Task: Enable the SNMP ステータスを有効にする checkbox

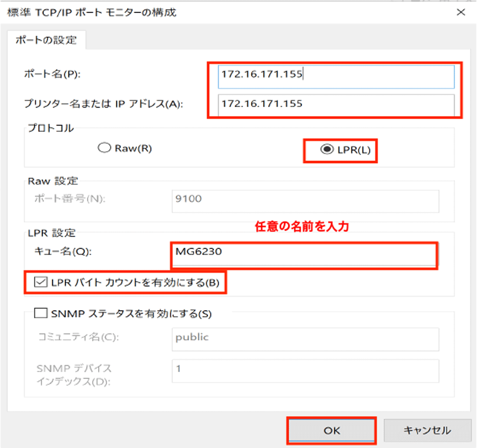Action: point(41,314)
